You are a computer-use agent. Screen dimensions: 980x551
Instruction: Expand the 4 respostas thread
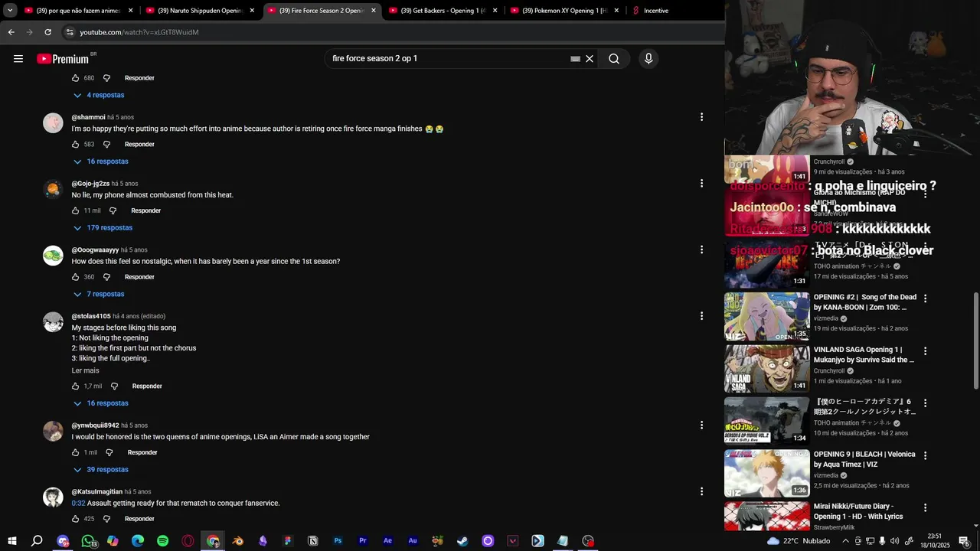(x=99, y=96)
